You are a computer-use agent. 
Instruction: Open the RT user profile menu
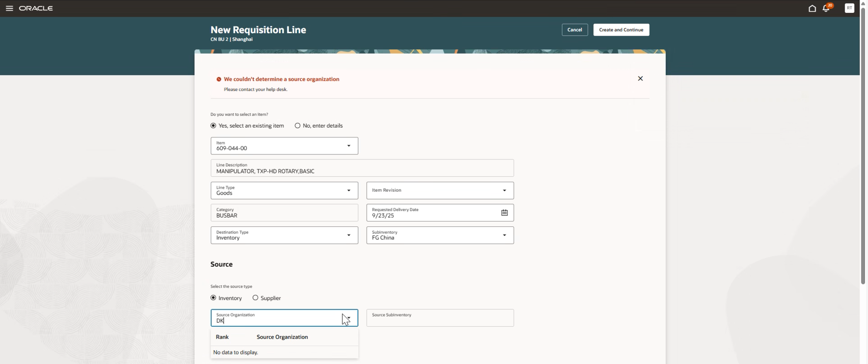tap(849, 8)
